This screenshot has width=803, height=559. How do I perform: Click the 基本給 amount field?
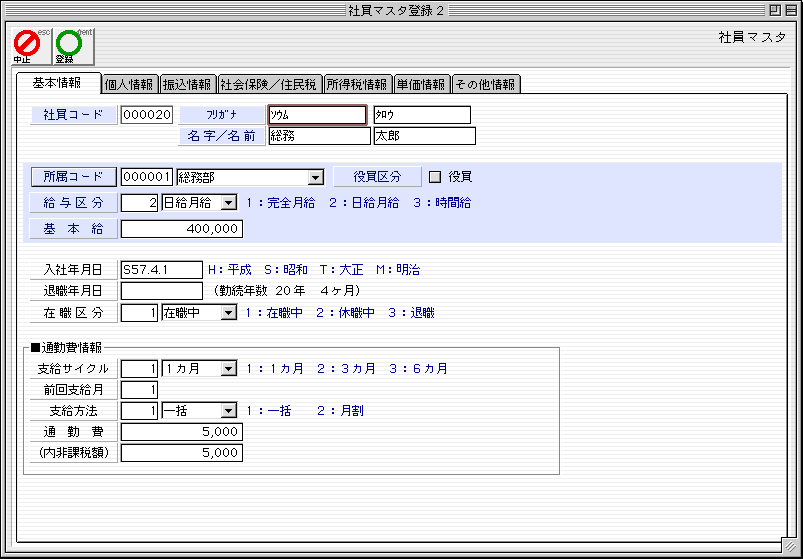(x=181, y=229)
